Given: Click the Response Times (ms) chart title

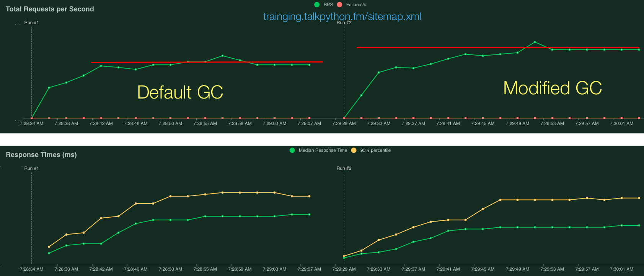Looking at the screenshot, I should 41,154.
